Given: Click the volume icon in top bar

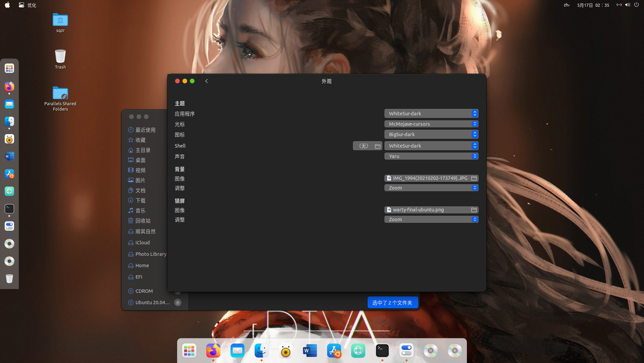Looking at the screenshot, I should (628, 5).
